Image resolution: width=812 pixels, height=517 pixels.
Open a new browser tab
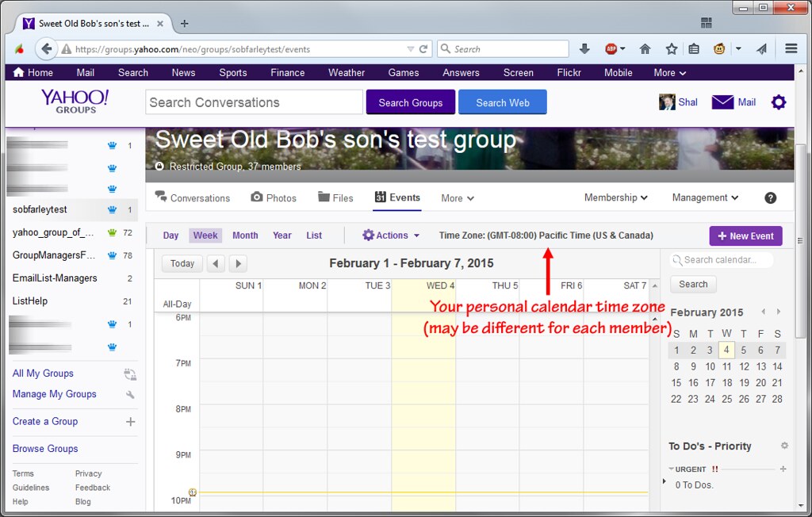[x=184, y=23]
